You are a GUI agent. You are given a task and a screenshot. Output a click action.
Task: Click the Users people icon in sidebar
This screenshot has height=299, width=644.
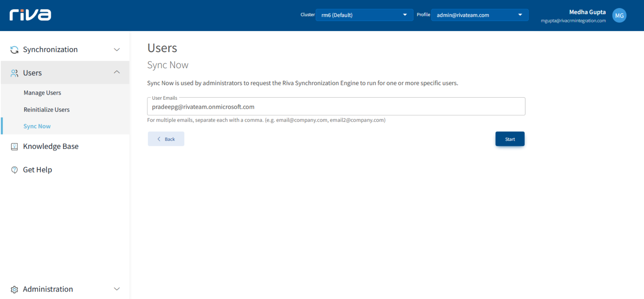14,73
